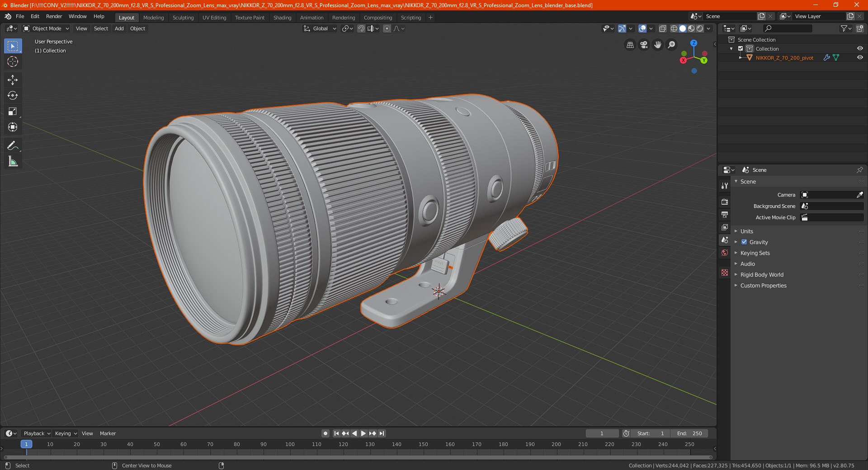Toggle auto keying record button
The width and height of the screenshot is (868, 470).
click(325, 433)
